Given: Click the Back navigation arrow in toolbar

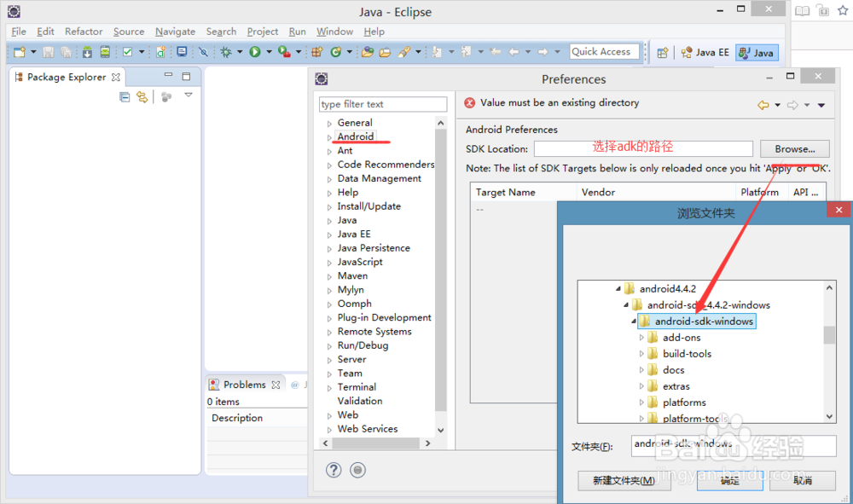Looking at the screenshot, I should [514, 52].
